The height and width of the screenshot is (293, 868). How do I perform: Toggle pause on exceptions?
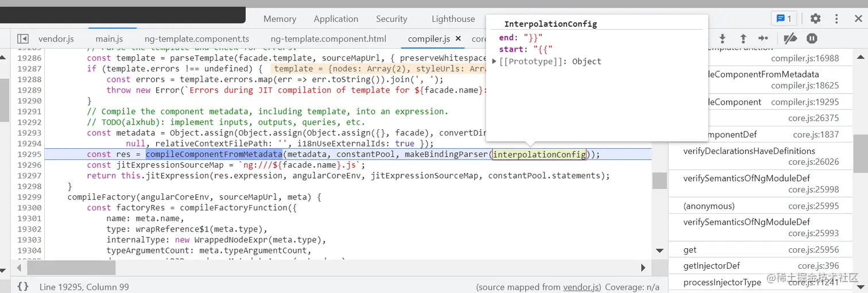point(812,38)
